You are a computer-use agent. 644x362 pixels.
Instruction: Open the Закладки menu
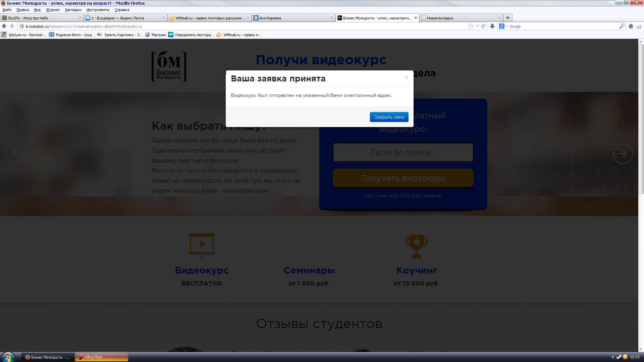coord(73,10)
